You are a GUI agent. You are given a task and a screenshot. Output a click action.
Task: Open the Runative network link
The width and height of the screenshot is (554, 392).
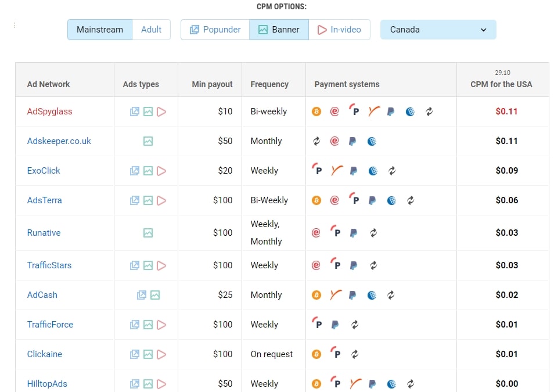click(44, 233)
